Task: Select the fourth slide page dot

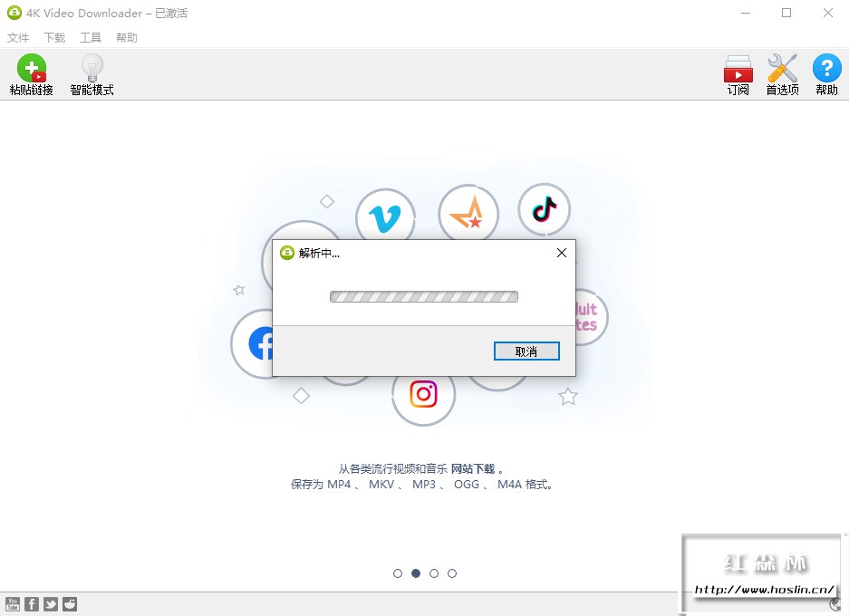Action: 452,573
